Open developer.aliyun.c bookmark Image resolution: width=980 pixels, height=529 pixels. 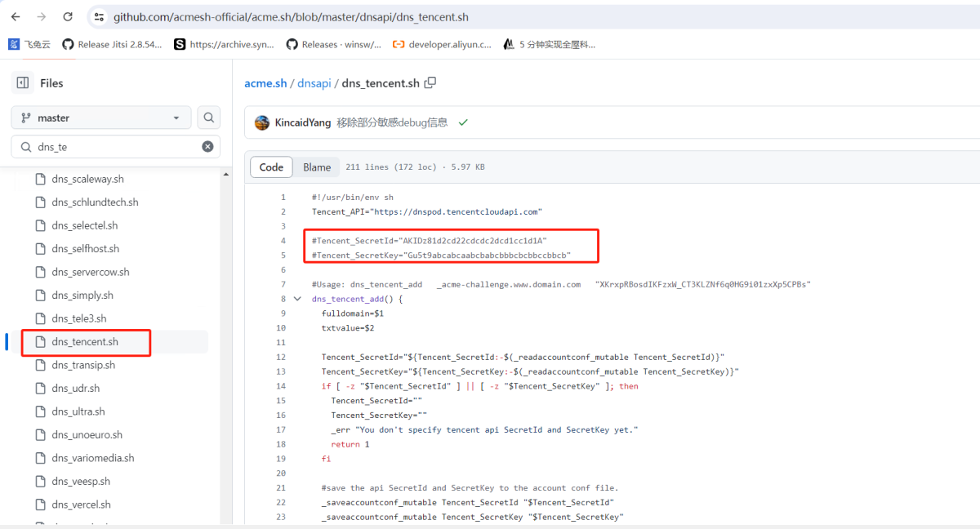[x=443, y=45]
